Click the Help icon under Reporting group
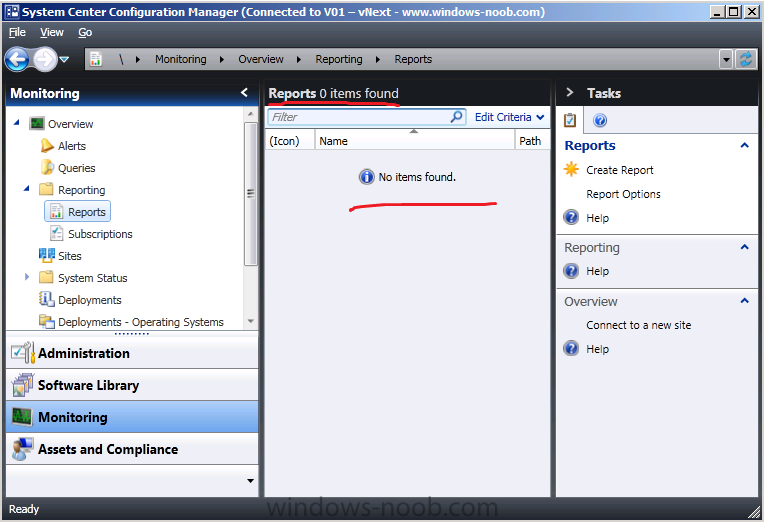The width and height of the screenshot is (764, 522). (571, 271)
